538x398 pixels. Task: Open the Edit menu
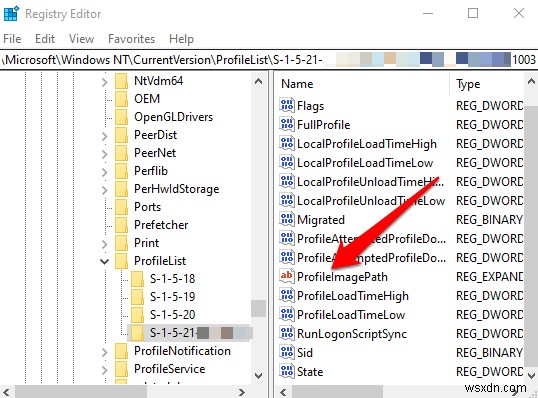(45, 39)
